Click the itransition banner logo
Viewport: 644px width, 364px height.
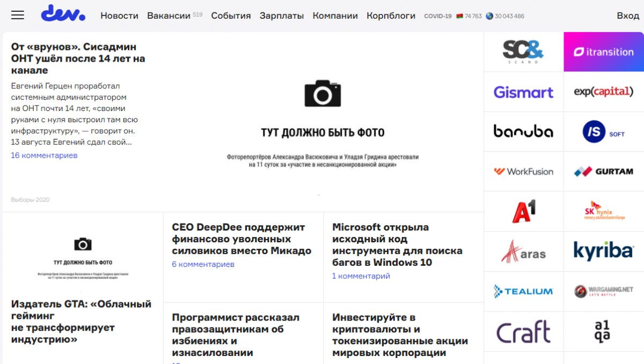pyautogui.click(x=604, y=52)
